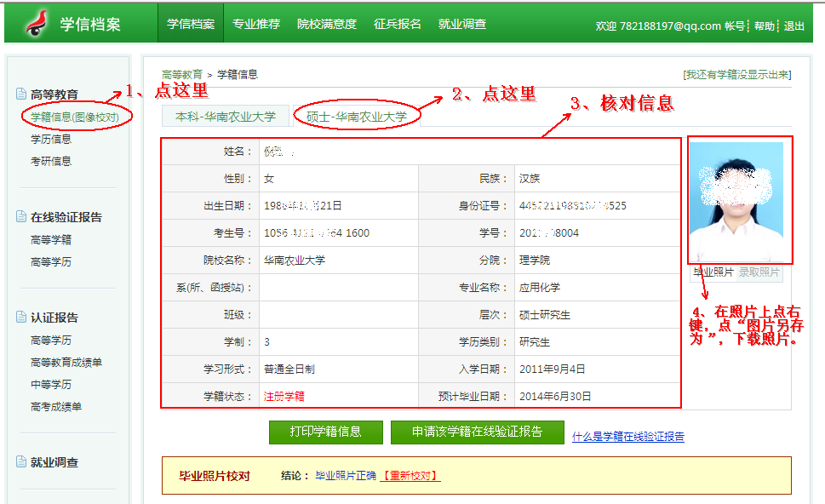This screenshot has height=504, width=825.
Task: Switch to the 本科-华南农业大学 tab
Action: pyautogui.click(x=226, y=117)
